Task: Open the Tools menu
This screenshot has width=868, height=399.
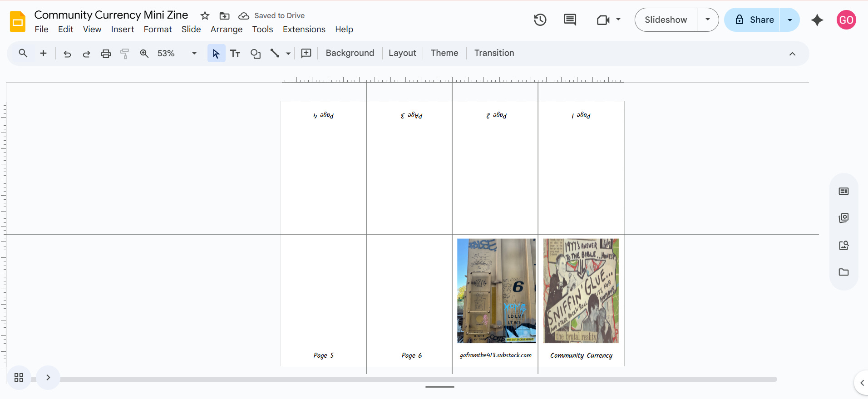Action: [262, 30]
